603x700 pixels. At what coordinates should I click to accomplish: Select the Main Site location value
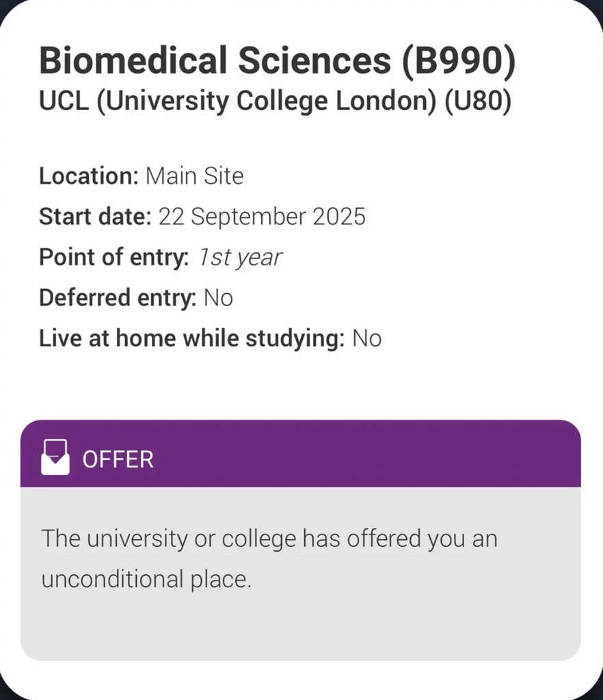(195, 176)
